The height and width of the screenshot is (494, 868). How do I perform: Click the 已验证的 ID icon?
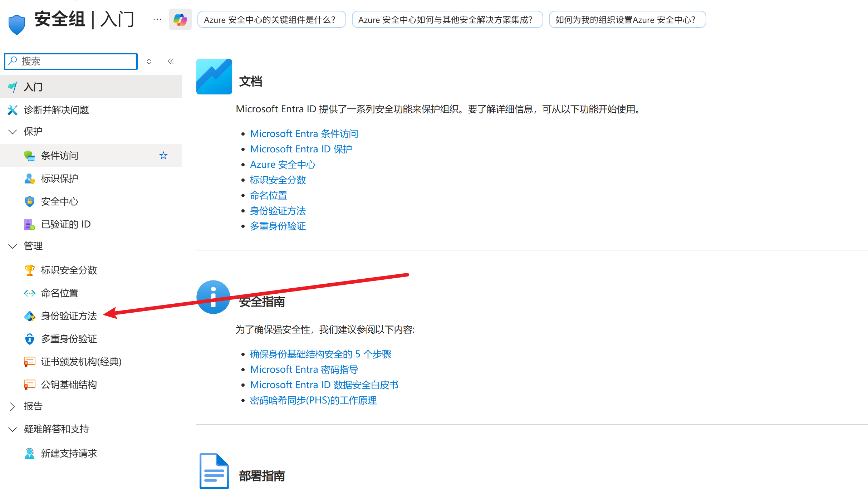tap(29, 224)
